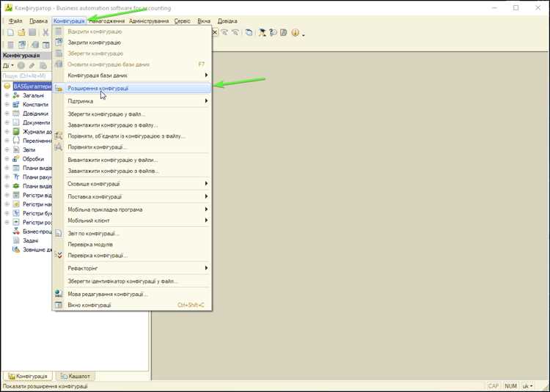
Task: Click the first icon in second toolbar row
Action: point(10,45)
